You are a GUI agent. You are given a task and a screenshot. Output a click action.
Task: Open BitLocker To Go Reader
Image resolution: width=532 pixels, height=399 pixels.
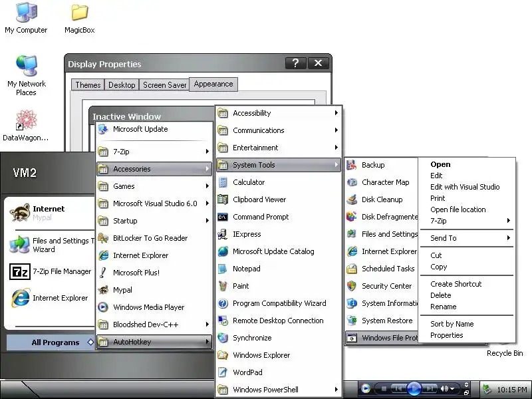point(154,238)
